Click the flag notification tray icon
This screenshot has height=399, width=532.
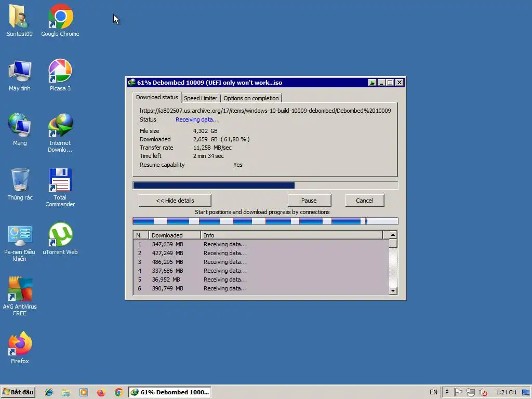point(458,392)
